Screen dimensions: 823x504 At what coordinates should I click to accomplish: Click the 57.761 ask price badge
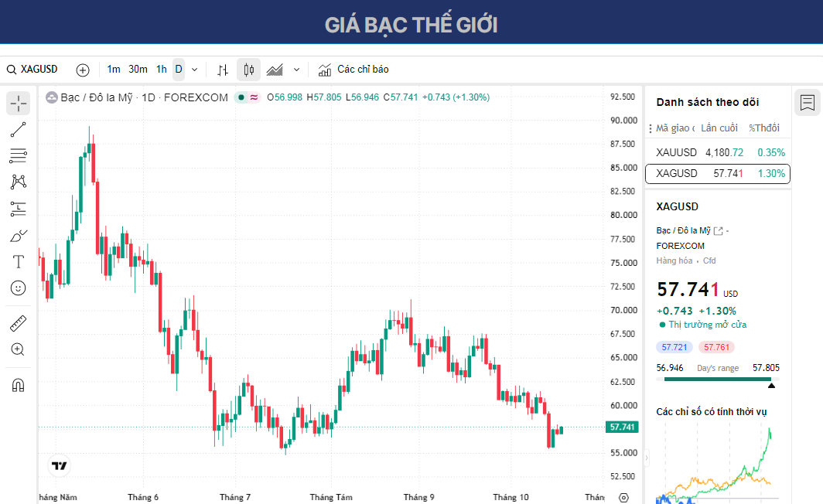click(716, 347)
